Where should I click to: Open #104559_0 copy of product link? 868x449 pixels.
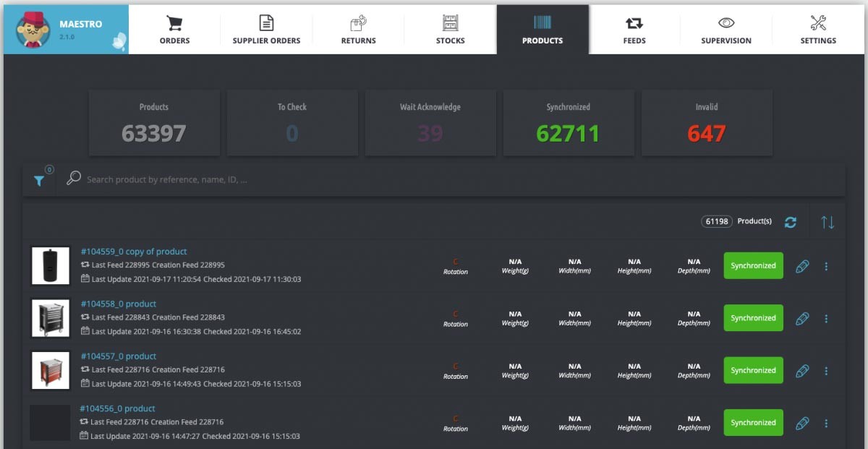coord(134,252)
